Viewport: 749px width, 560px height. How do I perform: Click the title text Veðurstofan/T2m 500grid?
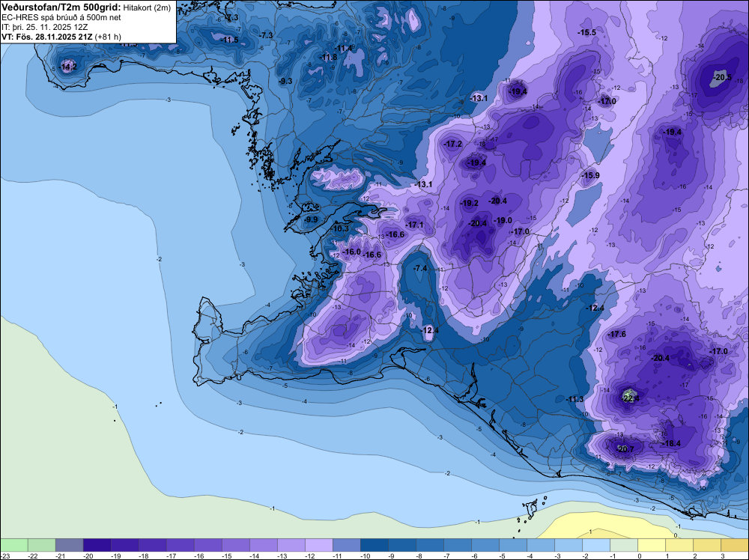tap(61, 7)
